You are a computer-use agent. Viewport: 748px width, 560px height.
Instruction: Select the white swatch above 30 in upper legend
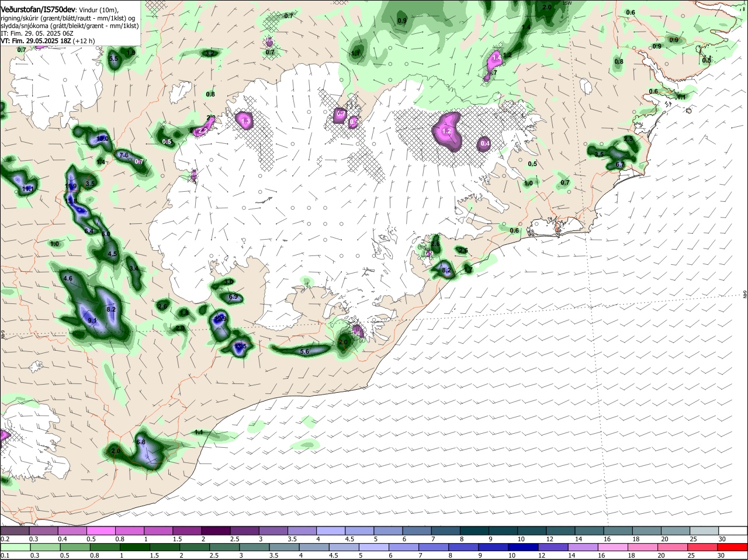coord(733,531)
